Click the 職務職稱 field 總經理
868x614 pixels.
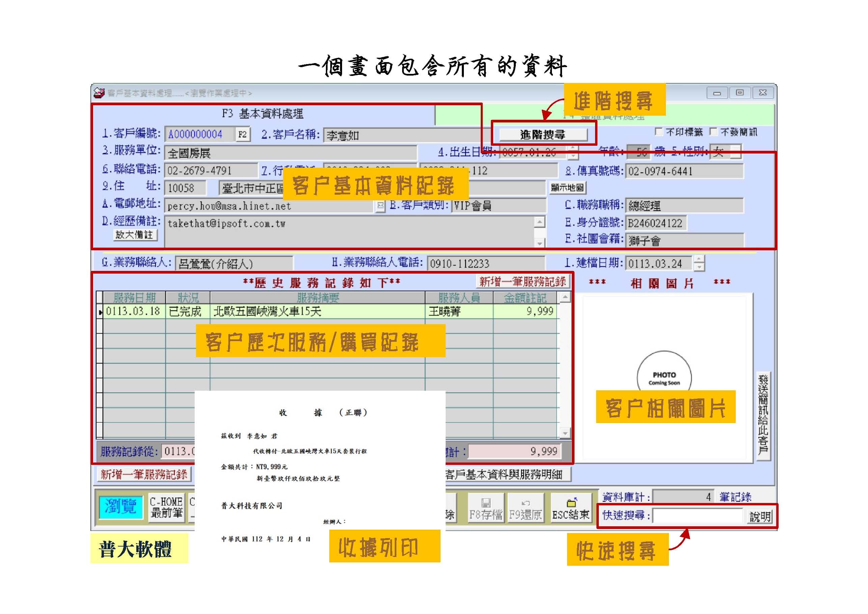pyautogui.click(x=684, y=206)
